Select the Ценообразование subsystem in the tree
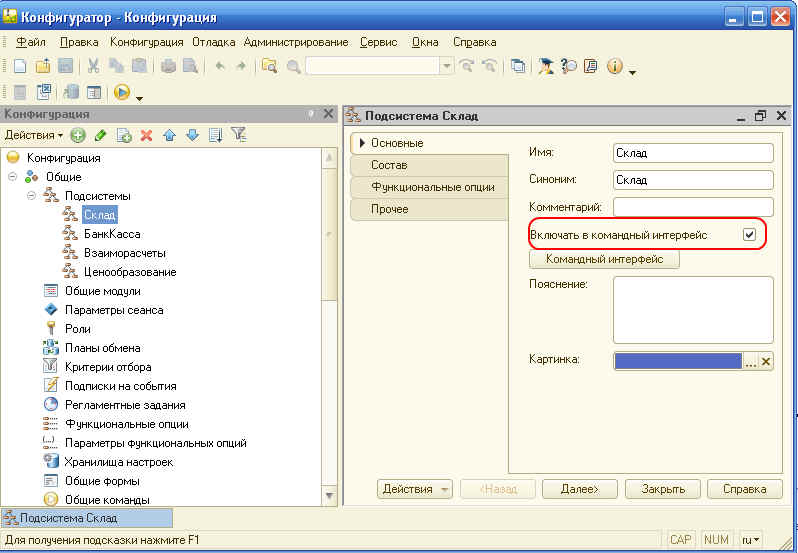Viewport: 798px width, 553px height. click(x=130, y=272)
